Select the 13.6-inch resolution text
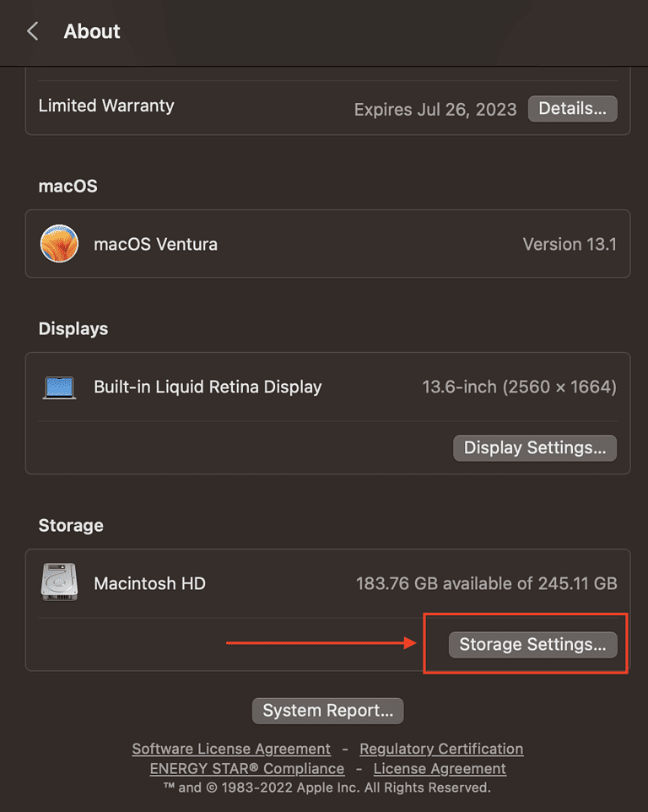This screenshot has height=812, width=648. pos(519,386)
